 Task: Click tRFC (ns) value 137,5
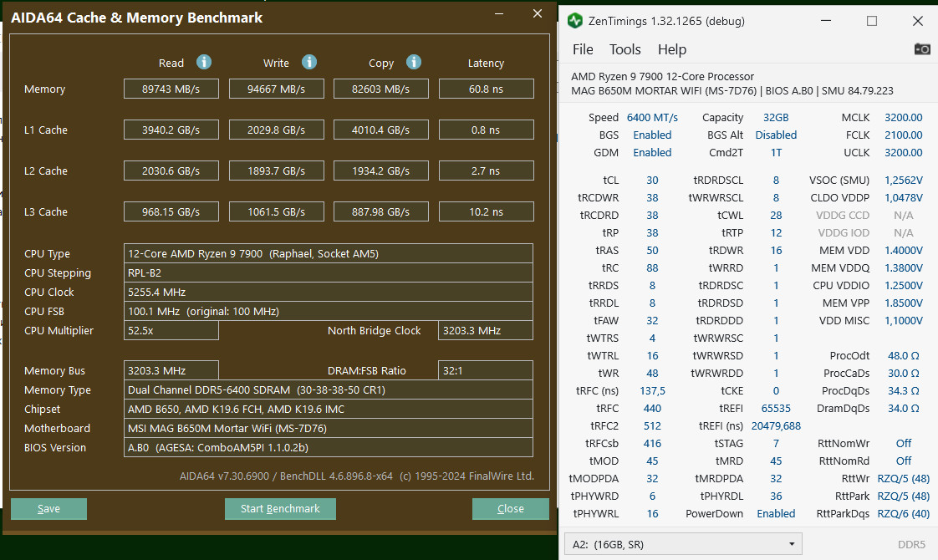[652, 390]
